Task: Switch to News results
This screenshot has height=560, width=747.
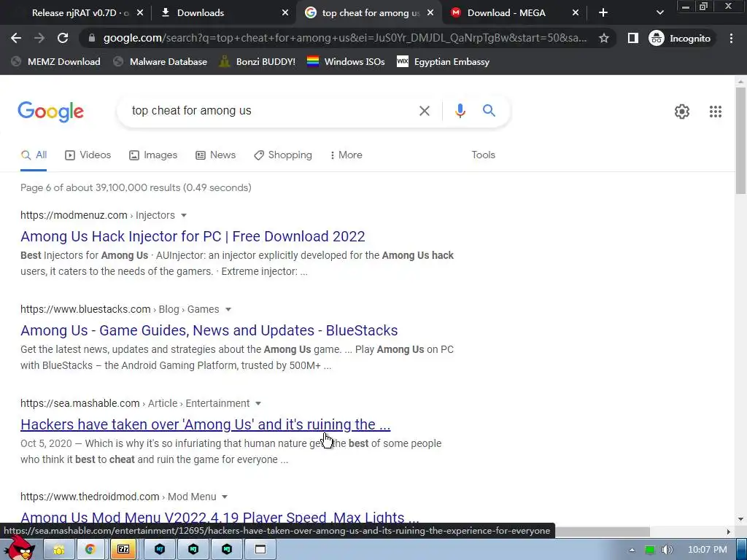Action: 215,155
